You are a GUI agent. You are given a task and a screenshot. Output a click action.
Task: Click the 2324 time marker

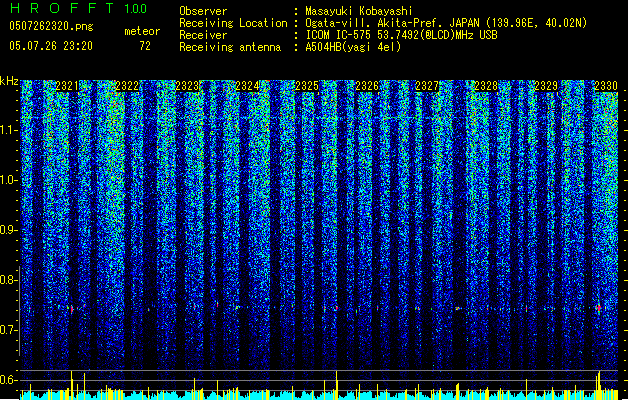[247, 86]
